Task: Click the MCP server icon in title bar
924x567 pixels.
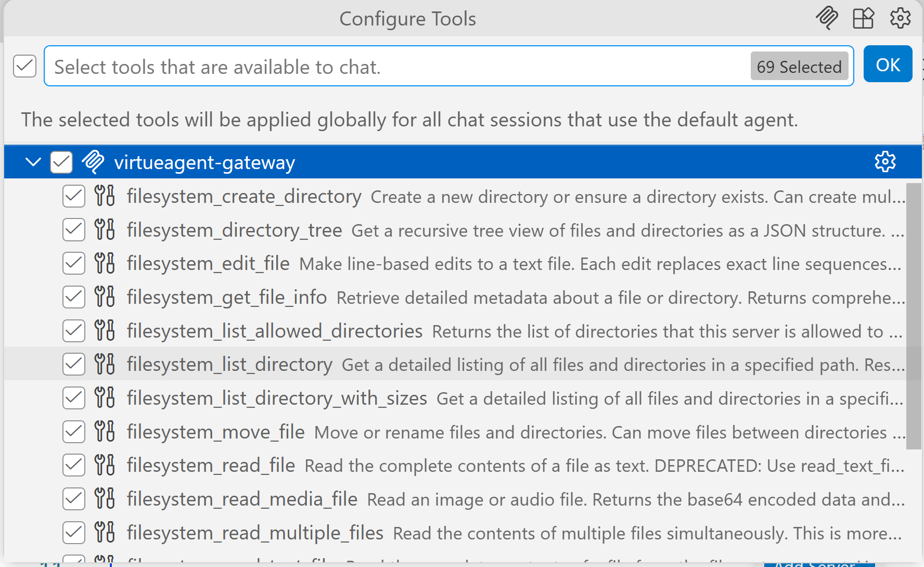Action: (x=826, y=18)
